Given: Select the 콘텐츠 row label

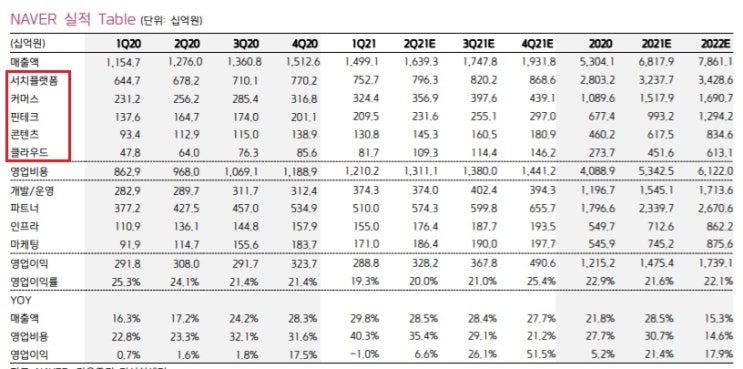Looking at the screenshot, I should pos(25,135).
